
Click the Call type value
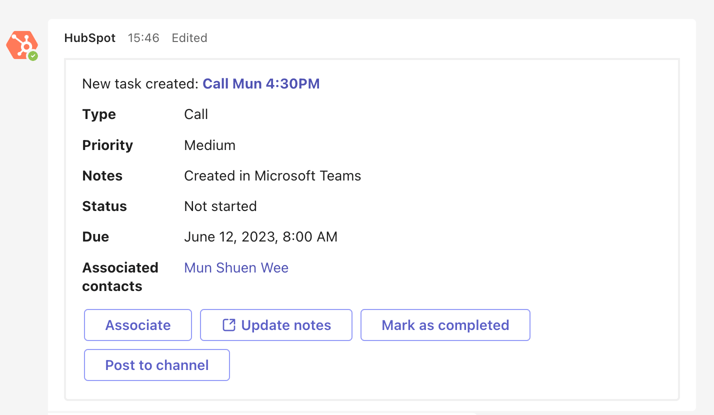[196, 115]
